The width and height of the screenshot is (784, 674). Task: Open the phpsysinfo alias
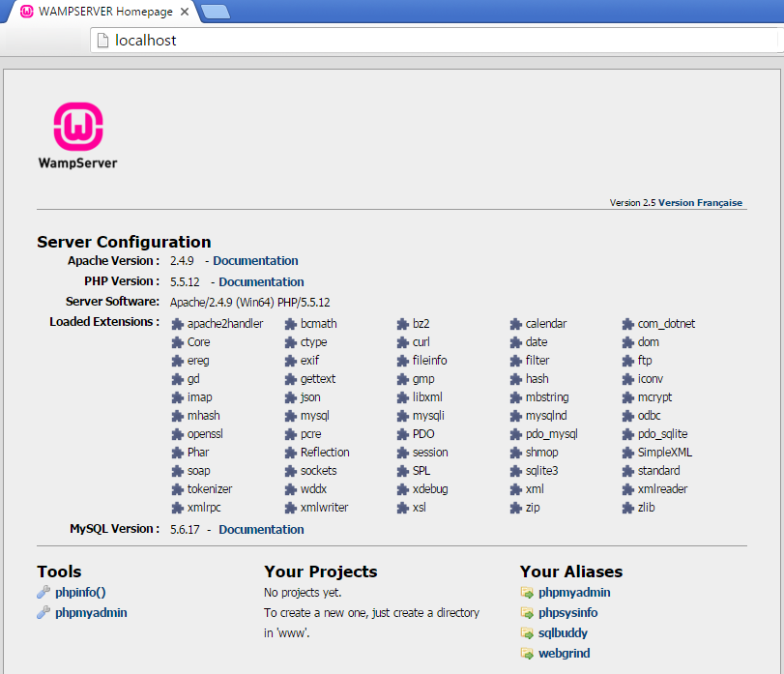pyautogui.click(x=568, y=612)
